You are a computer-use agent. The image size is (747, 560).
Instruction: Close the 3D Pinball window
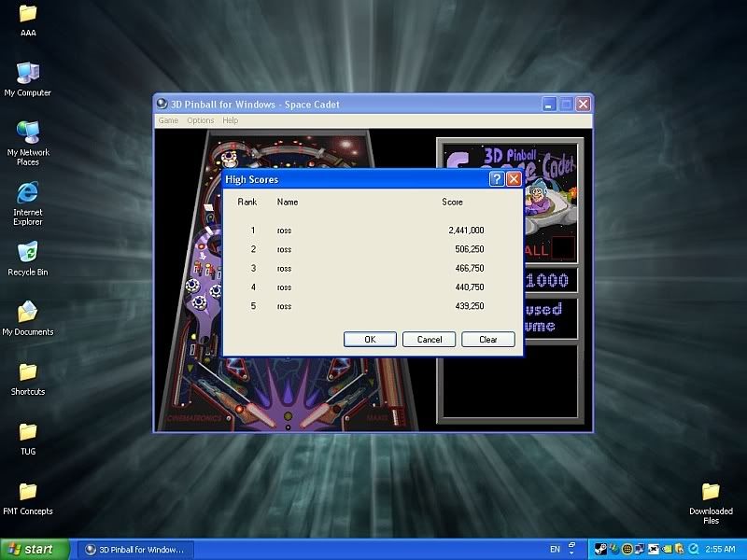[x=583, y=105]
